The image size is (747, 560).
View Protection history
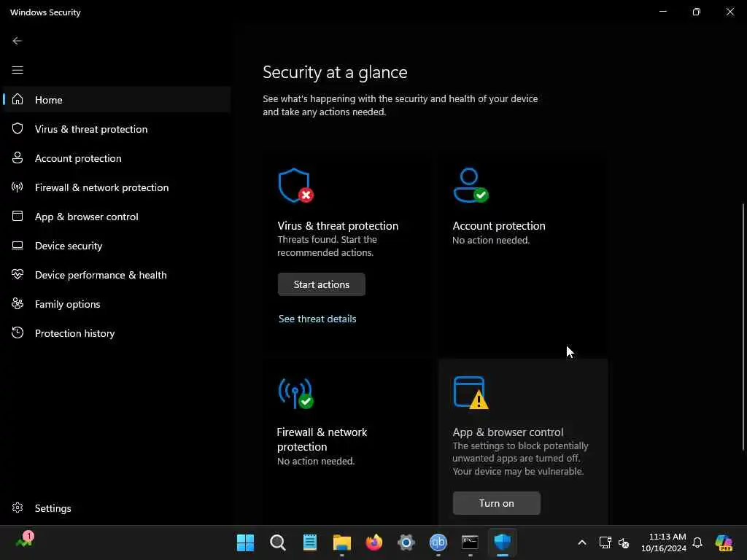[x=117, y=332]
